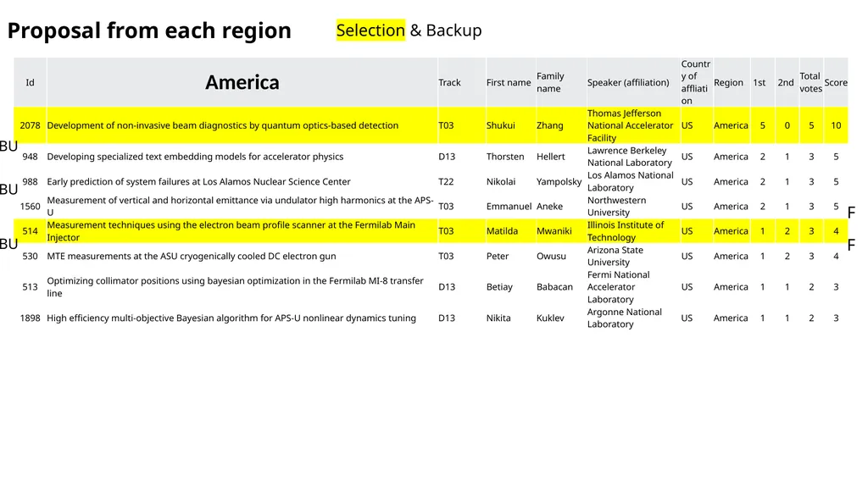This screenshot has height=487, width=868.
Task: Click first name 'Nikolai'
Action: click(500, 181)
